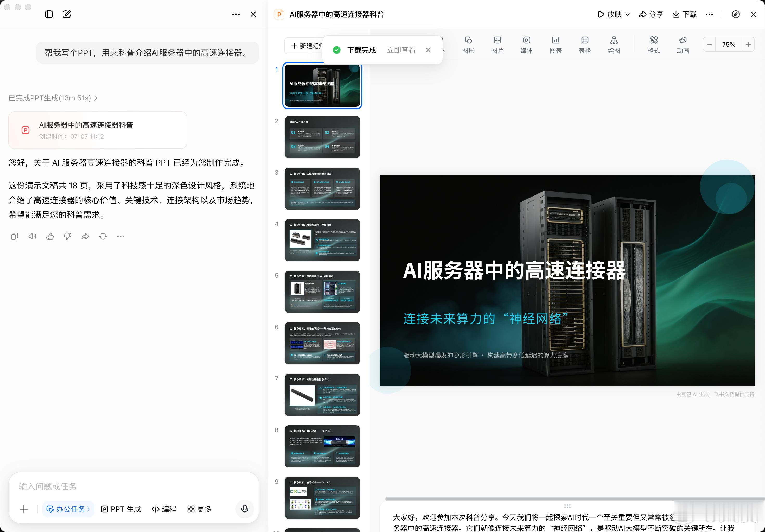
Task: Add attachment with plus icon
Action: pyautogui.click(x=24, y=509)
